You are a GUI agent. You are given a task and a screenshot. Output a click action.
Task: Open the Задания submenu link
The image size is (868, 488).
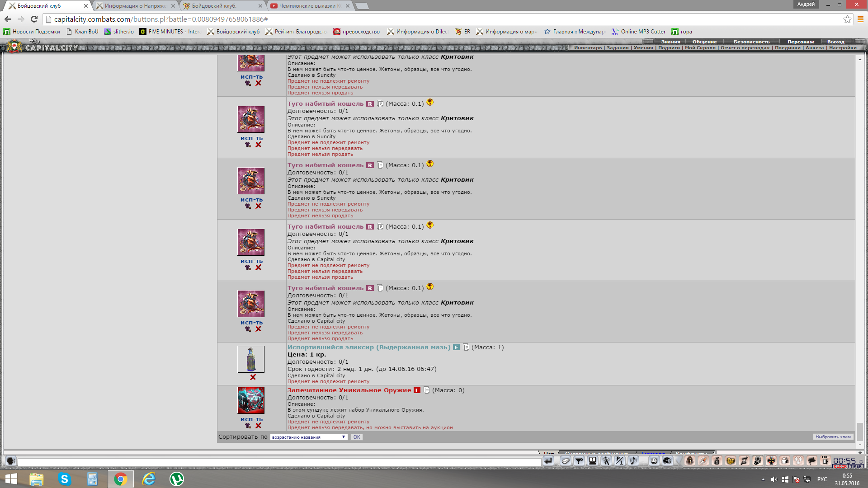pyautogui.click(x=618, y=48)
